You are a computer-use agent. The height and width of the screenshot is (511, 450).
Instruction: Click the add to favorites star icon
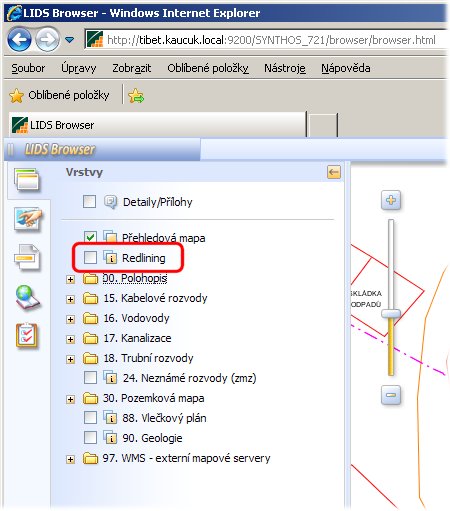coord(136,96)
